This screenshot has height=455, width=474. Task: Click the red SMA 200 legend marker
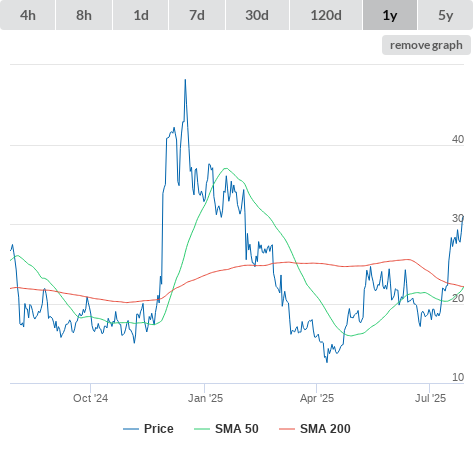tap(287, 429)
